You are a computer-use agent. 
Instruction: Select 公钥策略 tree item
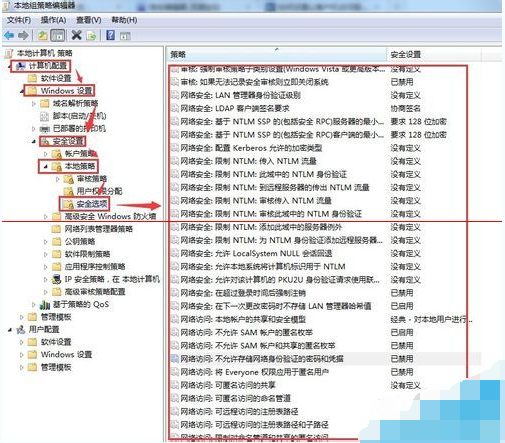tap(80, 241)
